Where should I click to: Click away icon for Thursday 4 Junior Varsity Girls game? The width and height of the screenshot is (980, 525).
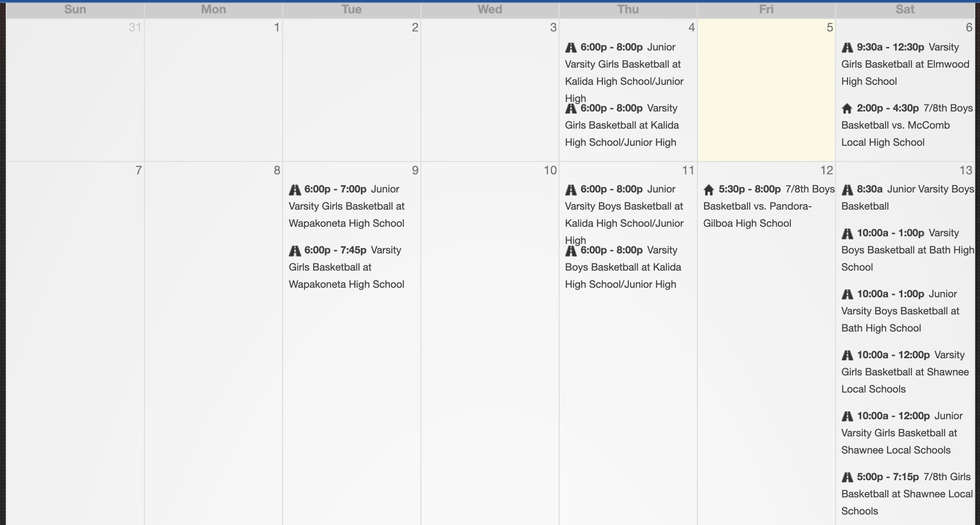click(571, 48)
